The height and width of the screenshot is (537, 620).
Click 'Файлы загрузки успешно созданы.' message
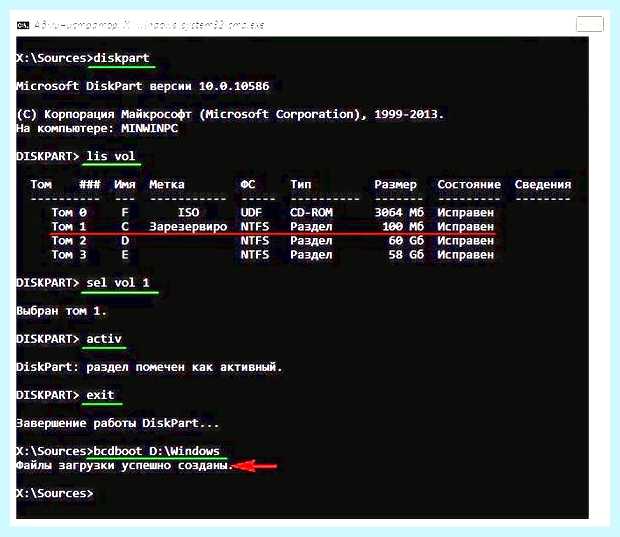point(125,466)
